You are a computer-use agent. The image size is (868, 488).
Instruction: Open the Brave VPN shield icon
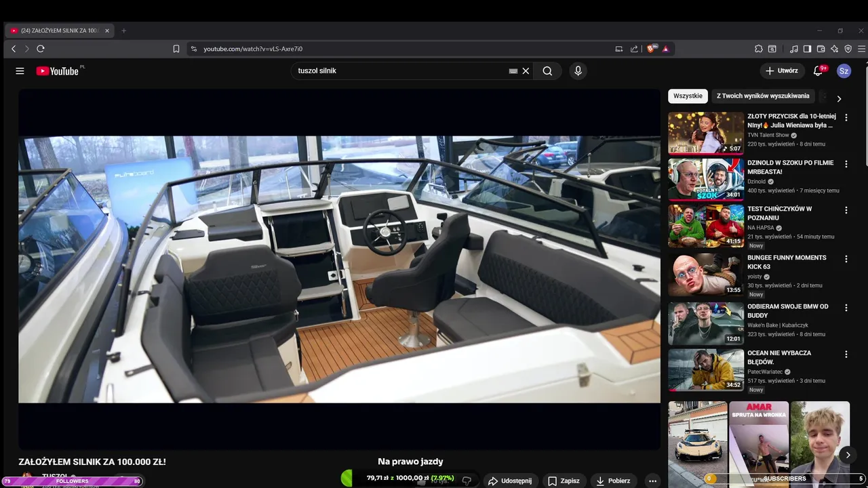[x=848, y=49]
